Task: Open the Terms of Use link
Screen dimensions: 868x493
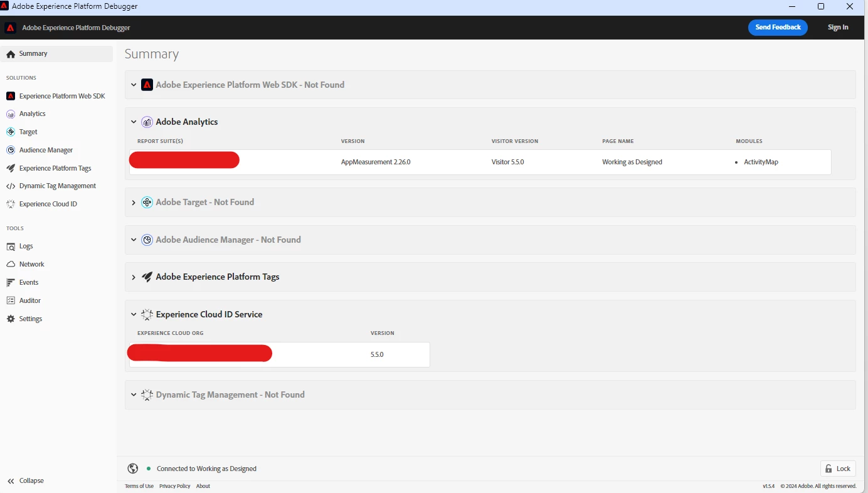Action: tap(139, 486)
